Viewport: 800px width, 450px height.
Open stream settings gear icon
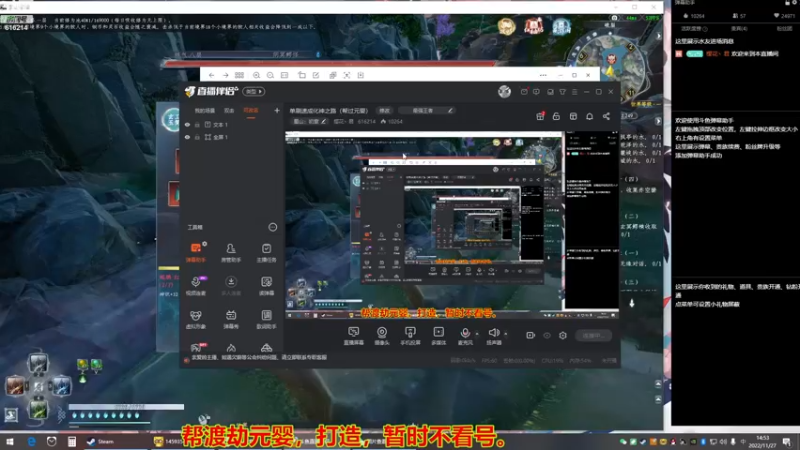563,335
